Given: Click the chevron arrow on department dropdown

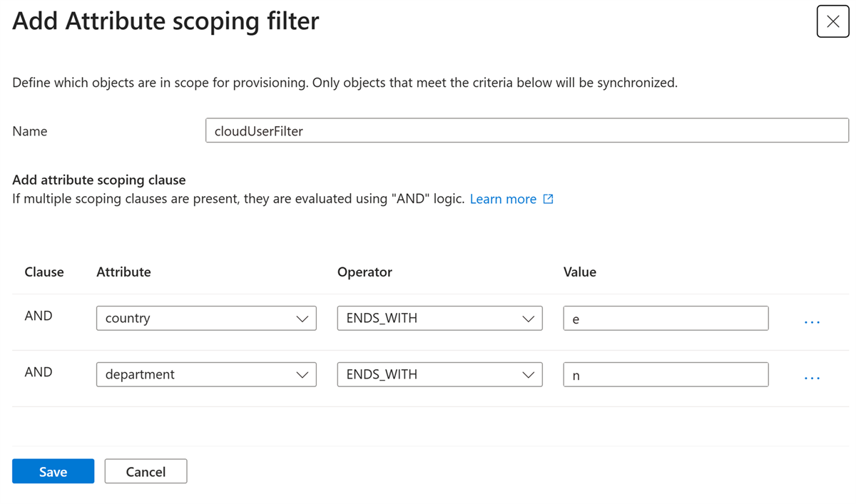Looking at the screenshot, I should point(302,375).
